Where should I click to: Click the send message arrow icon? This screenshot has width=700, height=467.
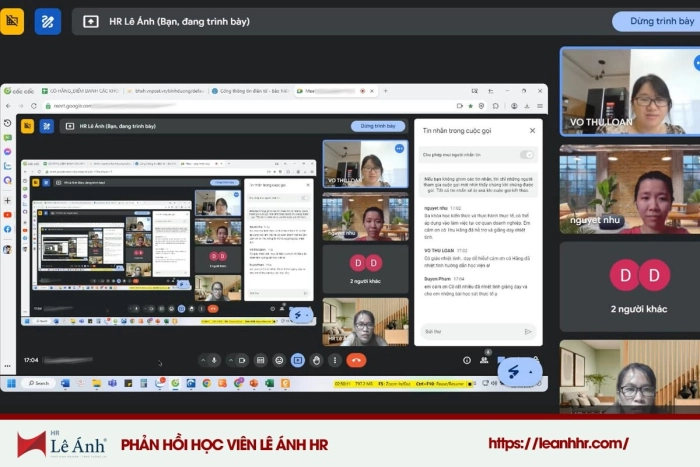click(x=528, y=331)
